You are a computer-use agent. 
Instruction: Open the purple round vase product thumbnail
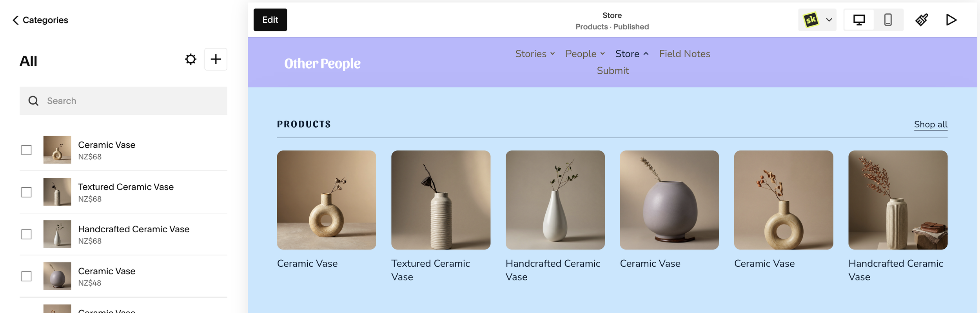(669, 200)
